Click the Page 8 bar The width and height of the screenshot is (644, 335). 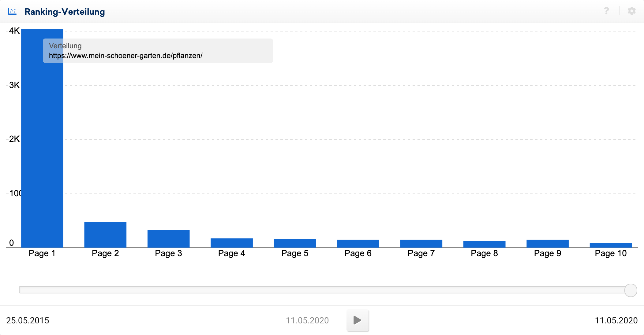(484, 244)
